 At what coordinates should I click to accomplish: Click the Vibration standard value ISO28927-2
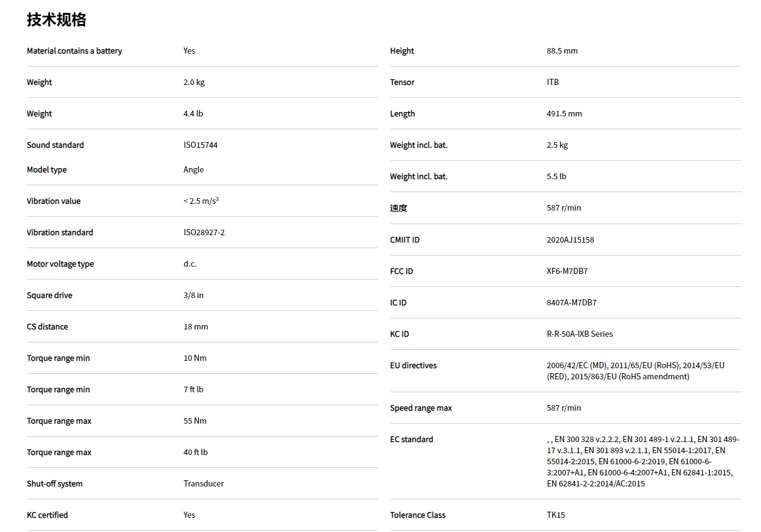point(204,232)
